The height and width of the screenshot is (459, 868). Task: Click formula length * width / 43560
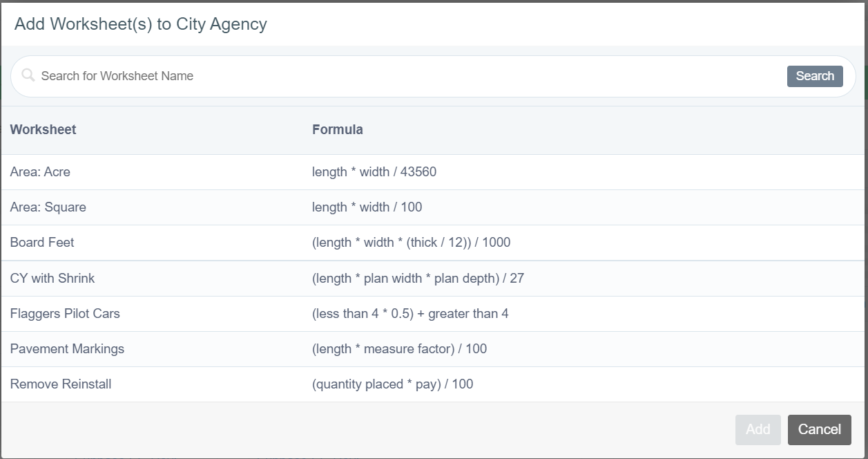[x=374, y=172]
